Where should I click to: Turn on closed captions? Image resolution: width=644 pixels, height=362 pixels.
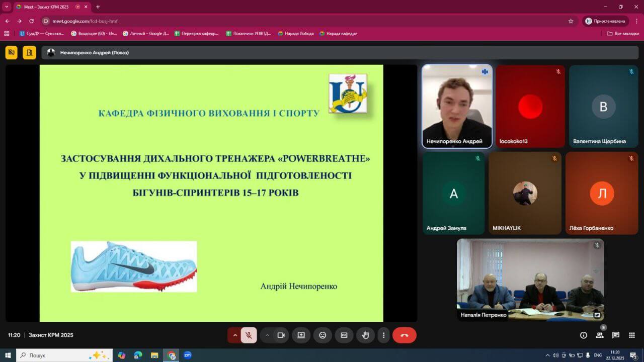coord(344,335)
